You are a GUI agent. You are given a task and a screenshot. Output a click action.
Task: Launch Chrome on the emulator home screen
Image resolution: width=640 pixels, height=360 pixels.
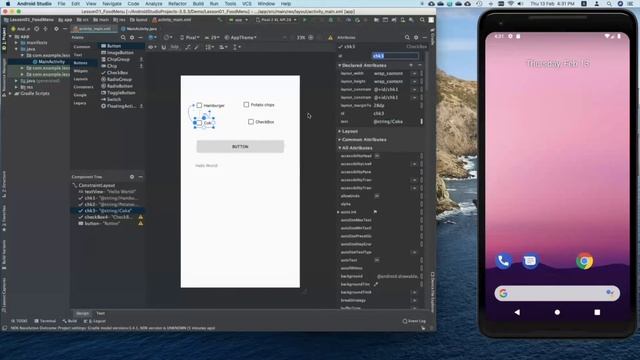tap(584, 261)
